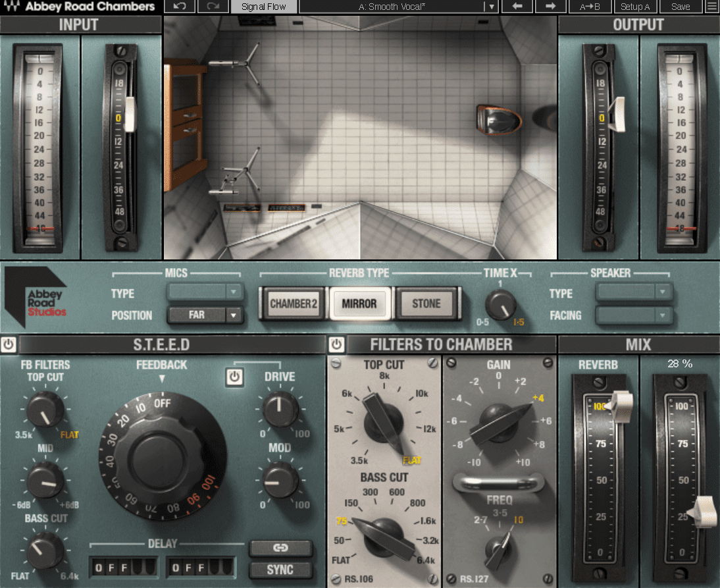
Task: Click the Save button
Action: [681, 7]
